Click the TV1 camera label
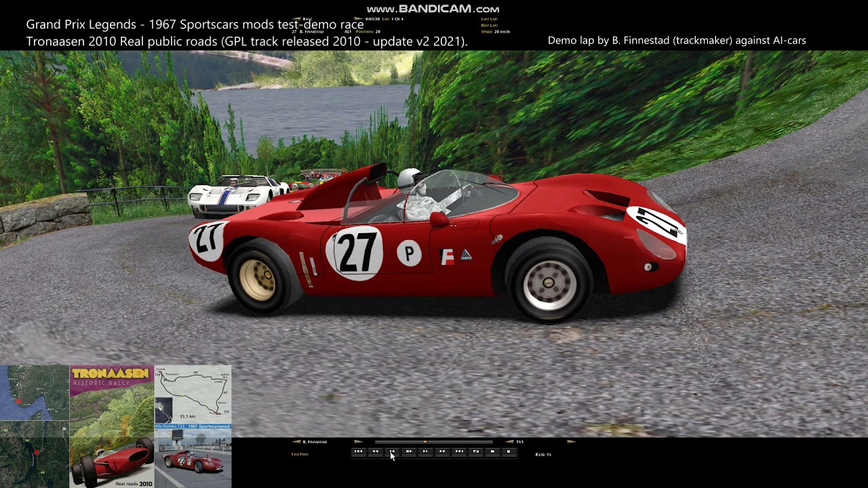Image resolution: width=868 pixels, height=488 pixels. (x=520, y=442)
